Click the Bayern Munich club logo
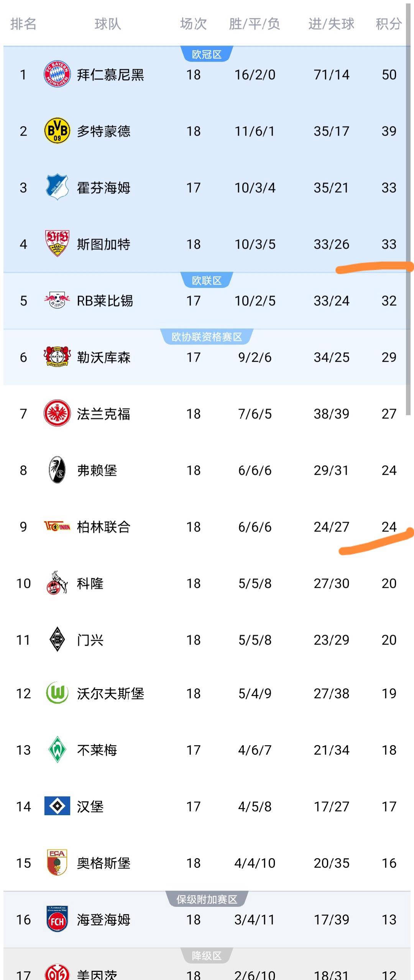 pos(57,74)
